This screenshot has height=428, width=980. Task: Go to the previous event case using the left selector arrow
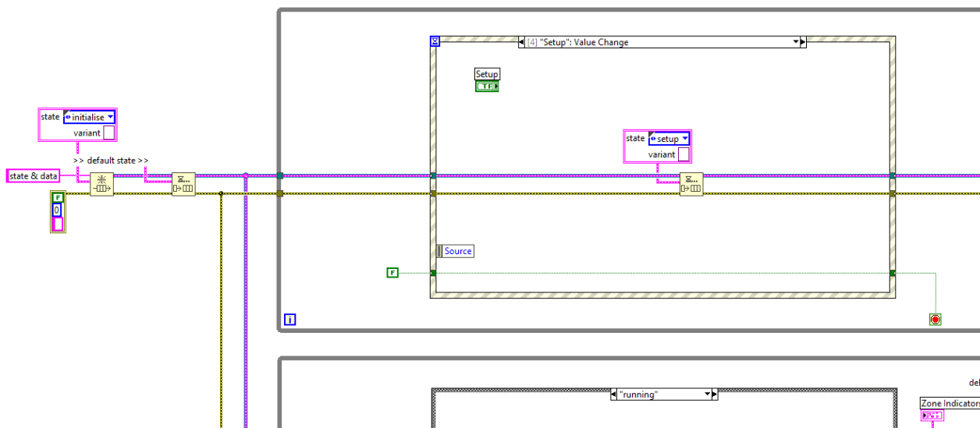pos(522,42)
